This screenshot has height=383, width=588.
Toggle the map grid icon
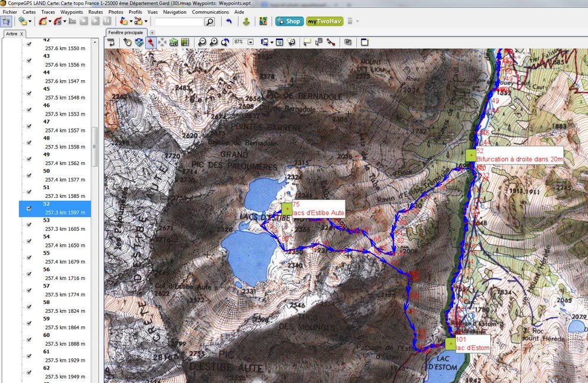[x=185, y=42]
